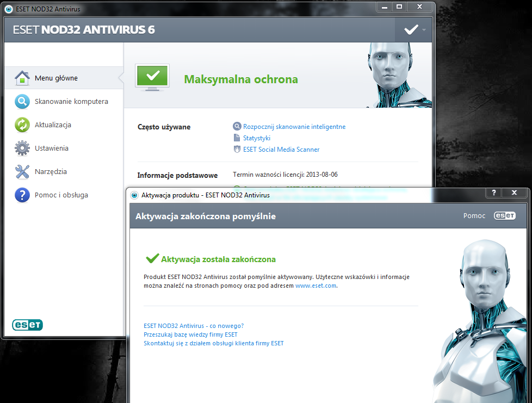Click the ? help button in dialog title bar
This screenshot has height=403, width=532.
tap(494, 193)
